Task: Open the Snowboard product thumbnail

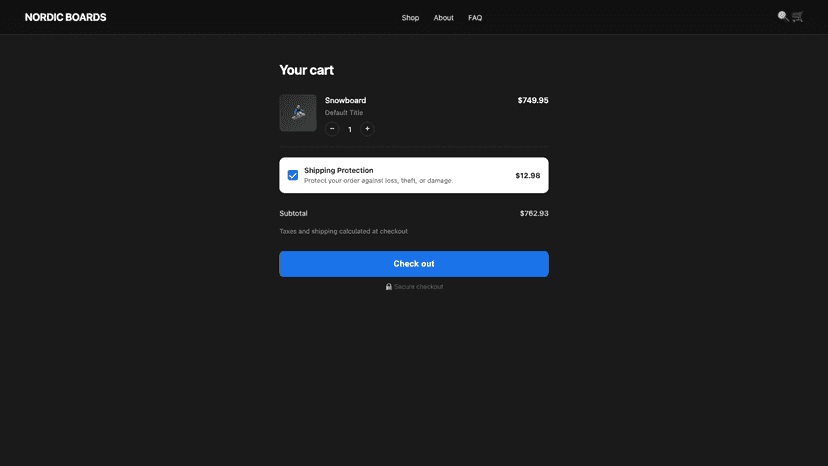Action: point(298,113)
